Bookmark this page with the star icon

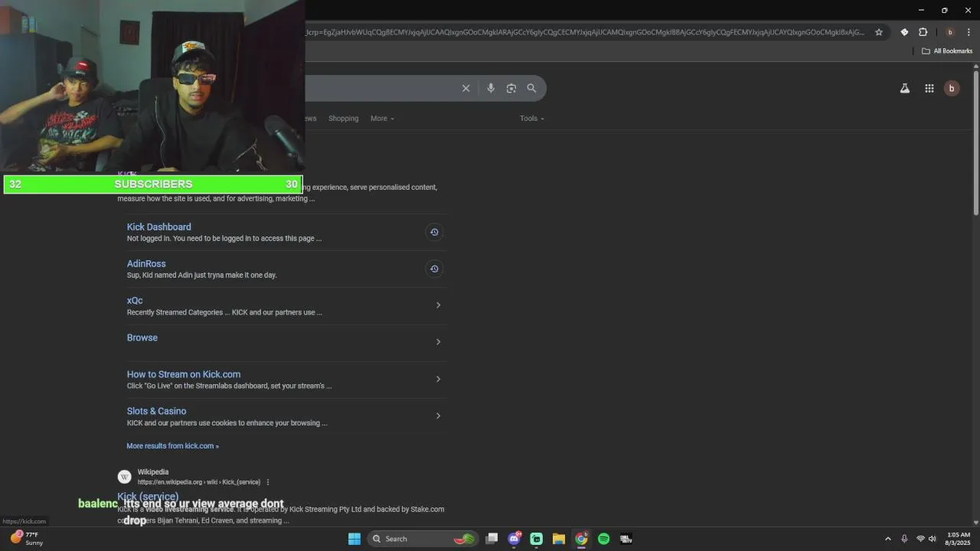click(879, 32)
